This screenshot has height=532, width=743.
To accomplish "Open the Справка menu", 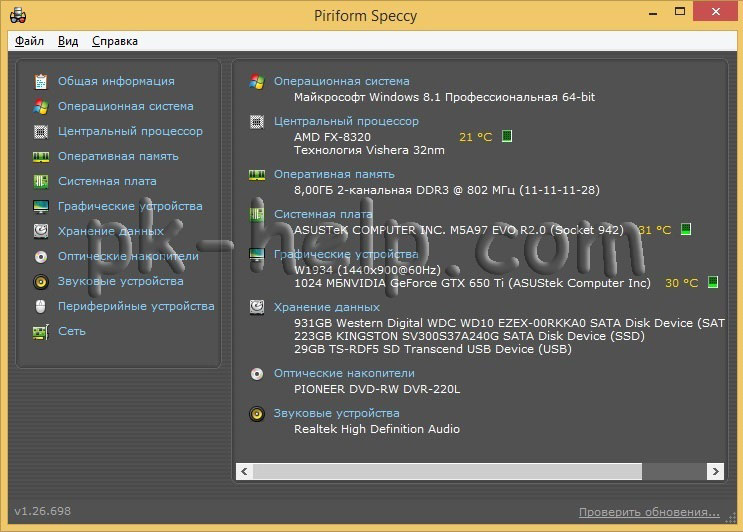I will point(115,41).
